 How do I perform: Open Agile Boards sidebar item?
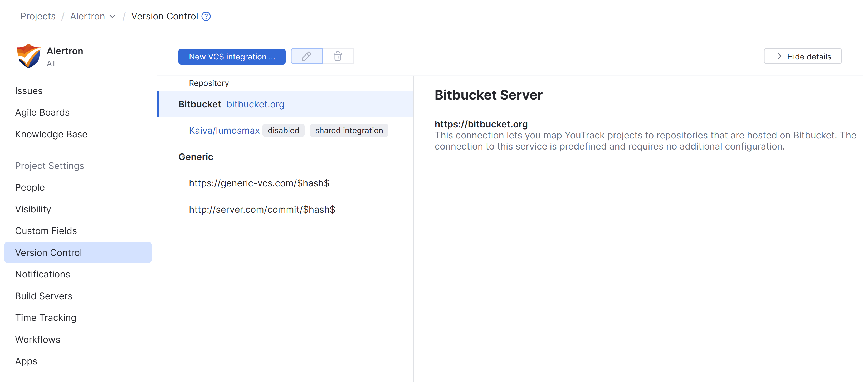click(x=42, y=112)
